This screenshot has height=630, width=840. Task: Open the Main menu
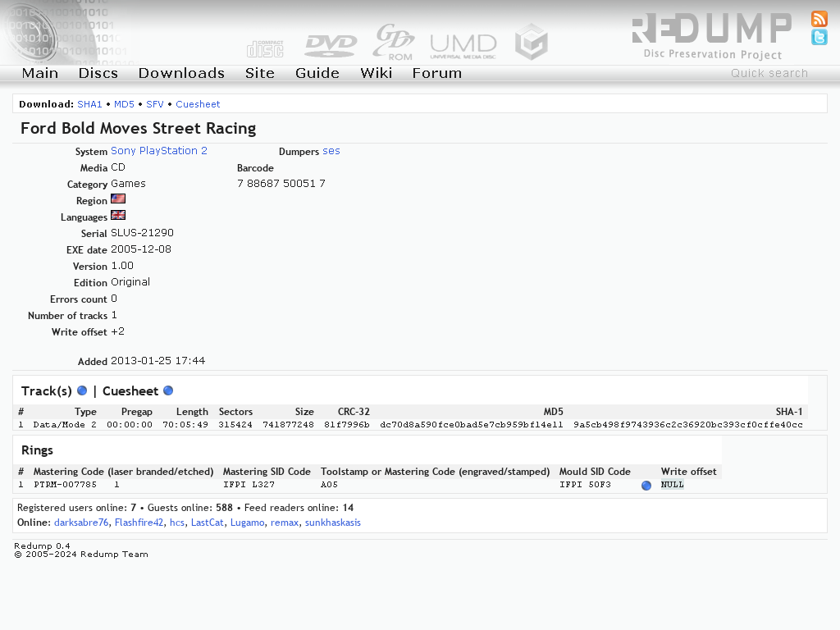(40, 73)
